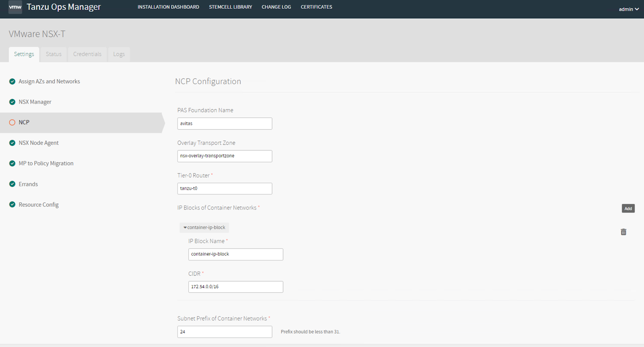The width and height of the screenshot is (644, 347).
Task: Click the green check beside Resource Config
Action: pyautogui.click(x=12, y=204)
